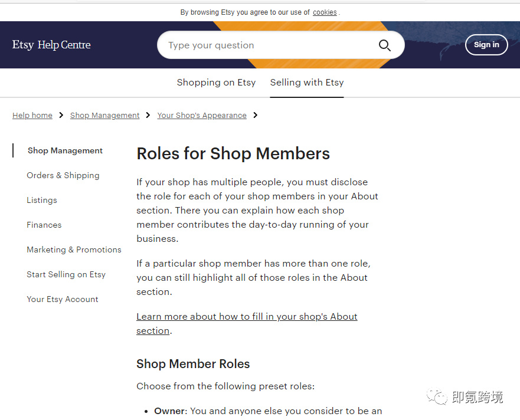Click the search magnifier icon
The image size is (520, 420).
[385, 45]
